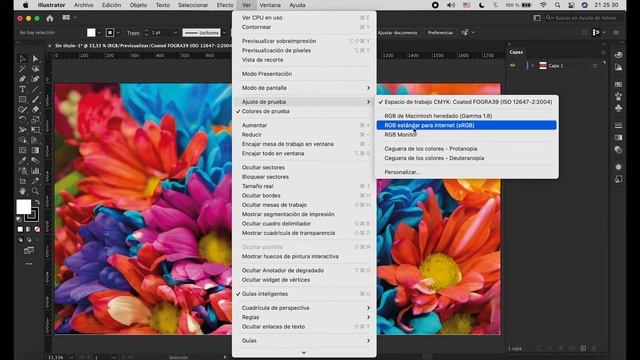Click Tamaño real menu entry

(304, 186)
